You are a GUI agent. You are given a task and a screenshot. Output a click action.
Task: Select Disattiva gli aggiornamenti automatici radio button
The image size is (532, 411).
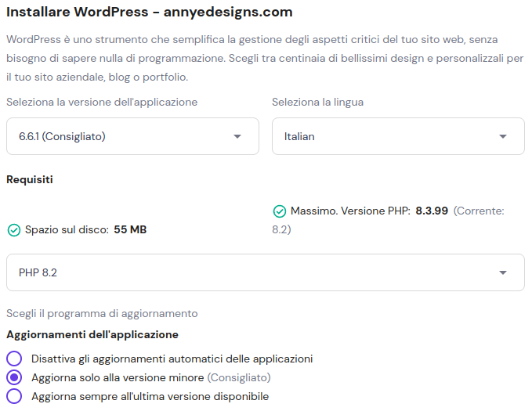[14, 359]
